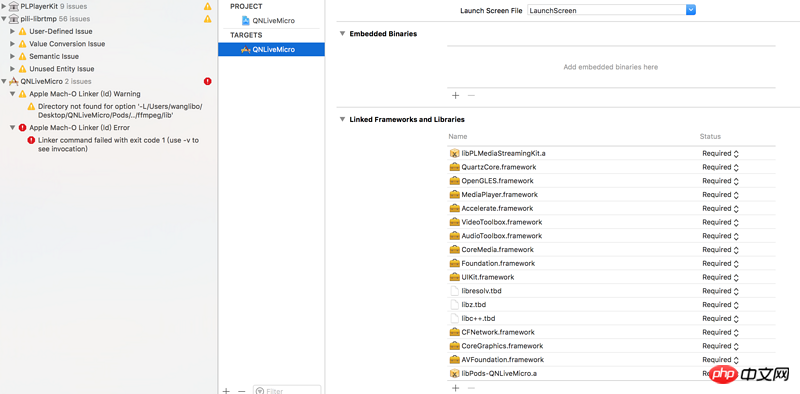Click the pili-librtmp yellow warning badge

click(x=208, y=19)
